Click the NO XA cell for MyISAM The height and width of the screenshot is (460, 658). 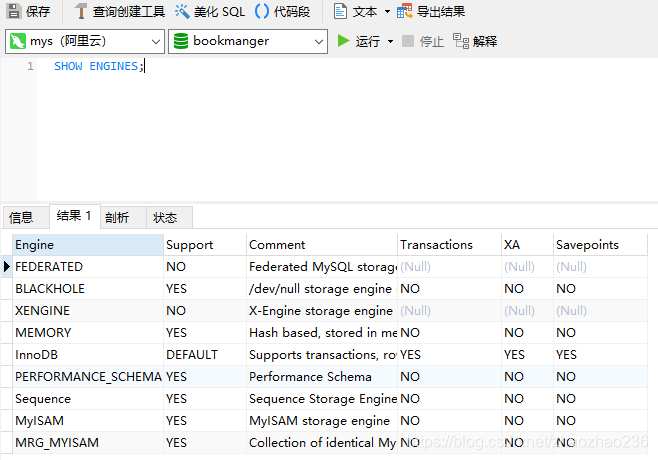[527, 421]
